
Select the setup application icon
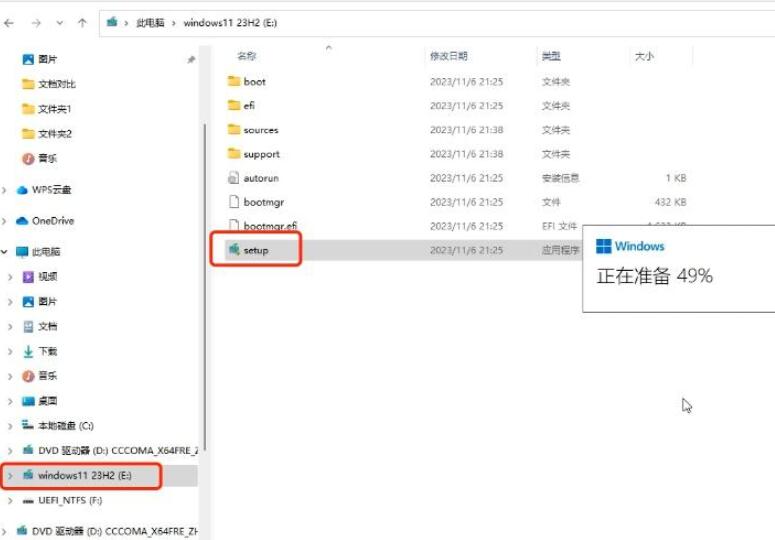(x=234, y=250)
